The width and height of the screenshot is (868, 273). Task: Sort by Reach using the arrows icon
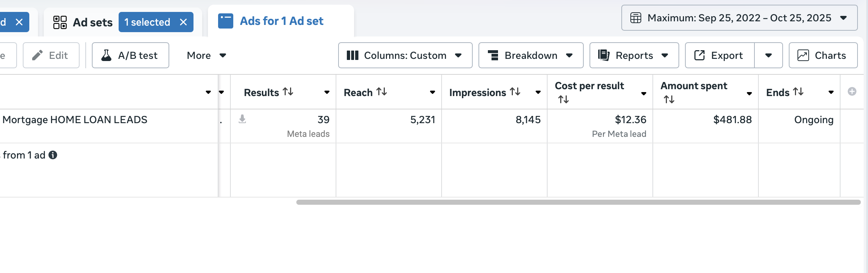382,92
